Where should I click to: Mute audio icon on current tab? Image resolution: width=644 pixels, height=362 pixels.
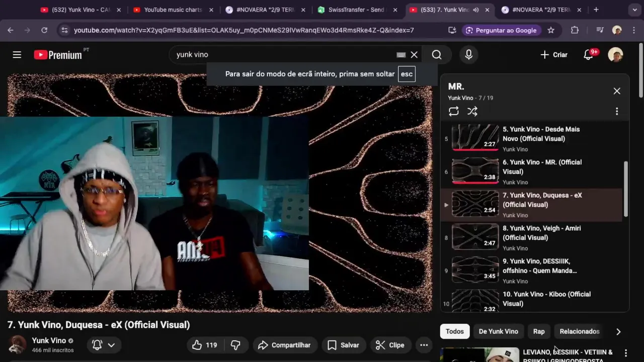[476, 10]
